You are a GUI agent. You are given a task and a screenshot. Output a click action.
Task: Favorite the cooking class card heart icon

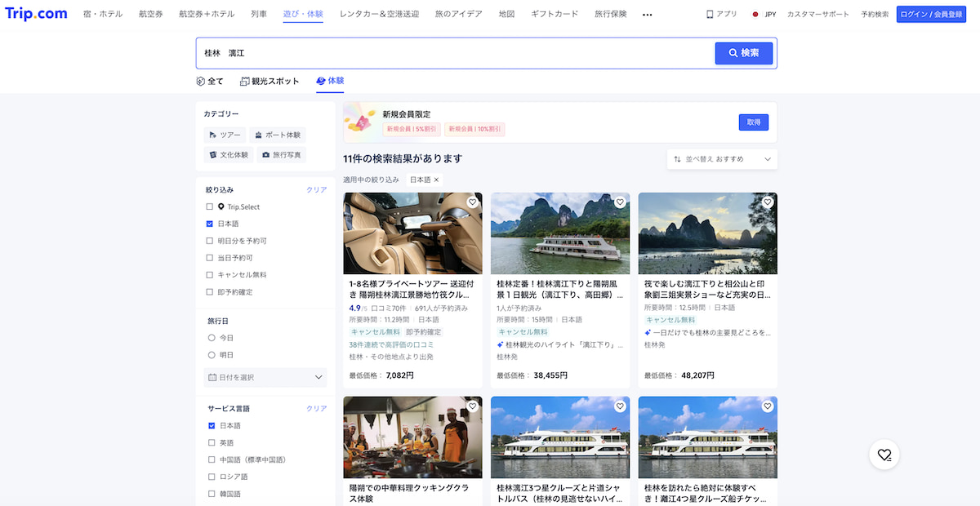(x=472, y=406)
